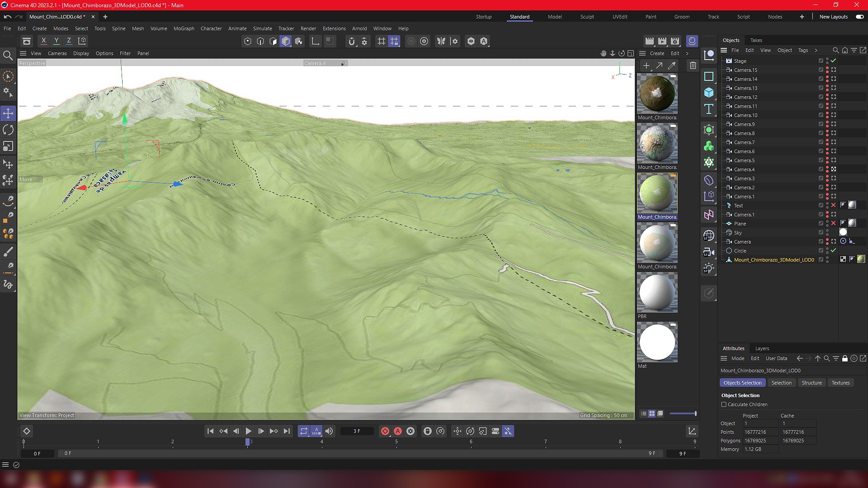868x488 pixels.
Task: Click the light object icon in palette
Action: pos(709,269)
